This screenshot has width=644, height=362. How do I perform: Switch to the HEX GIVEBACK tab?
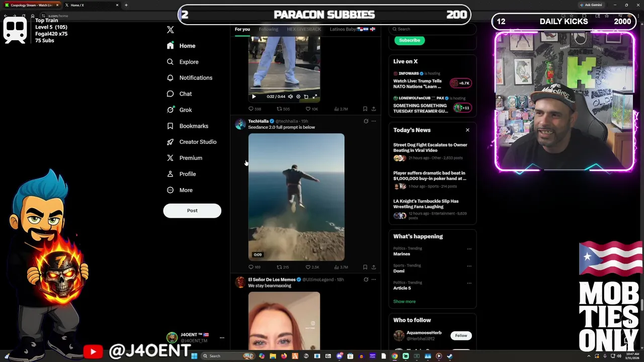coord(304,29)
